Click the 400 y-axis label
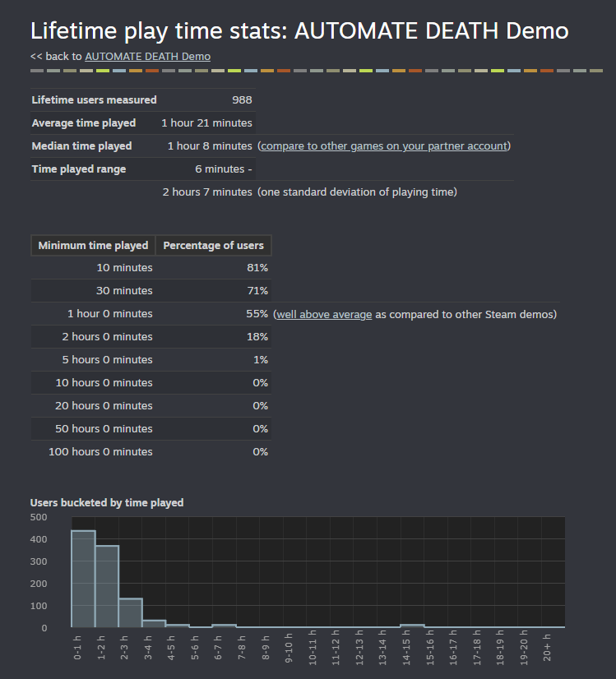 (39, 539)
